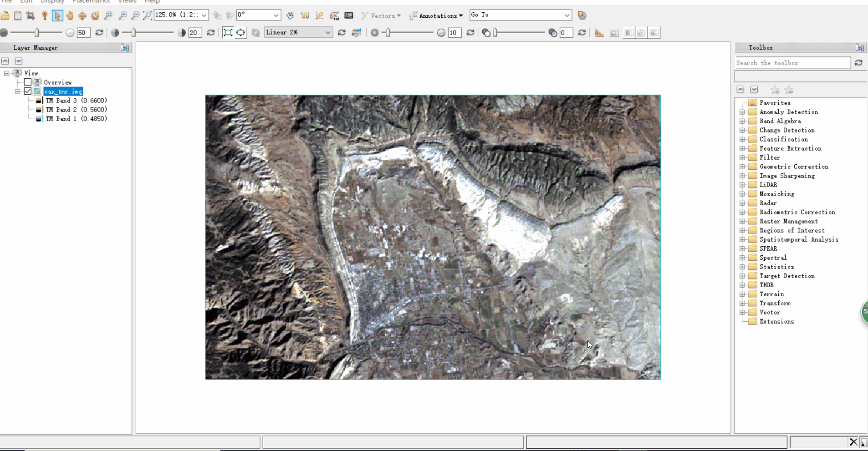Open the histogram stretch settings icon
868x451 pixels.
pyautogui.click(x=357, y=33)
